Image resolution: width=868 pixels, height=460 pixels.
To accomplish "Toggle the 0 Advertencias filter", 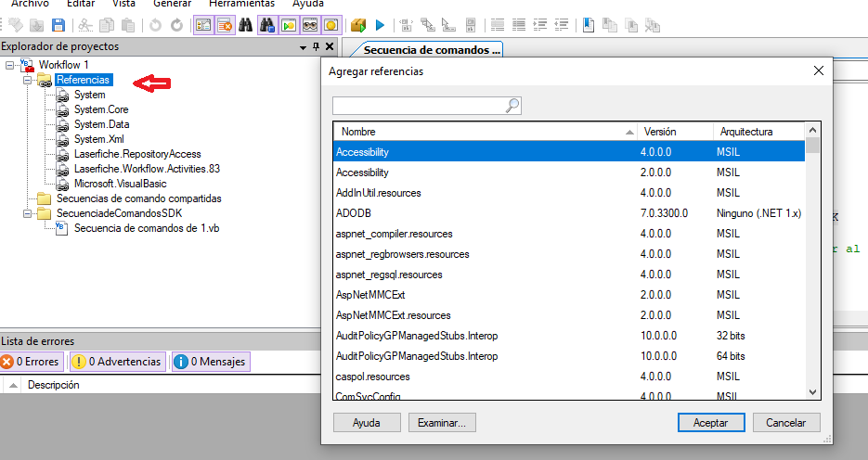I will [117, 362].
